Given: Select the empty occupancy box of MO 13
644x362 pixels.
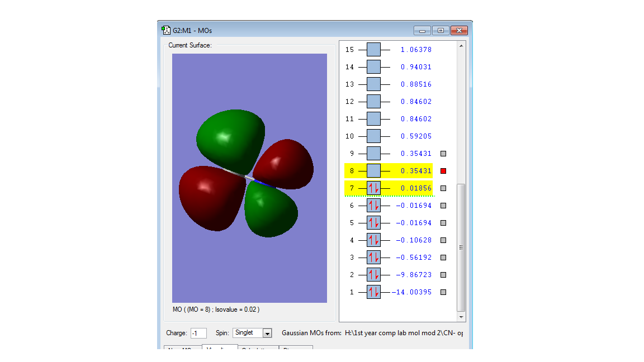Looking at the screenshot, I should pyautogui.click(x=373, y=84).
